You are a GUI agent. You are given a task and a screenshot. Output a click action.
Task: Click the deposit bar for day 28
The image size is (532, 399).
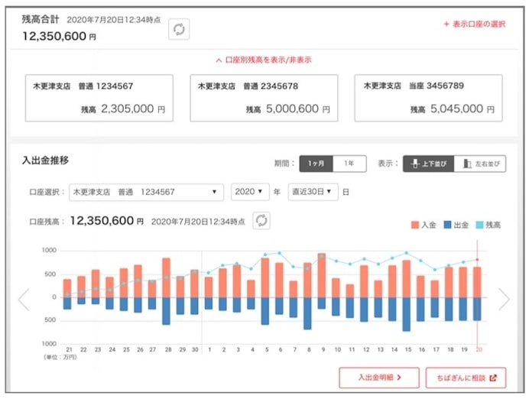click(x=167, y=278)
